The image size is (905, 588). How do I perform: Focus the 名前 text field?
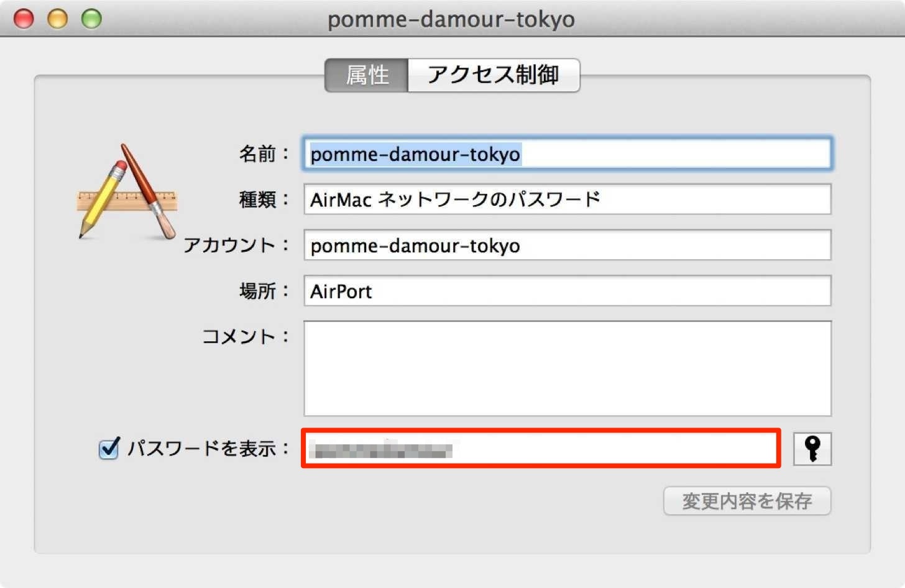567,154
